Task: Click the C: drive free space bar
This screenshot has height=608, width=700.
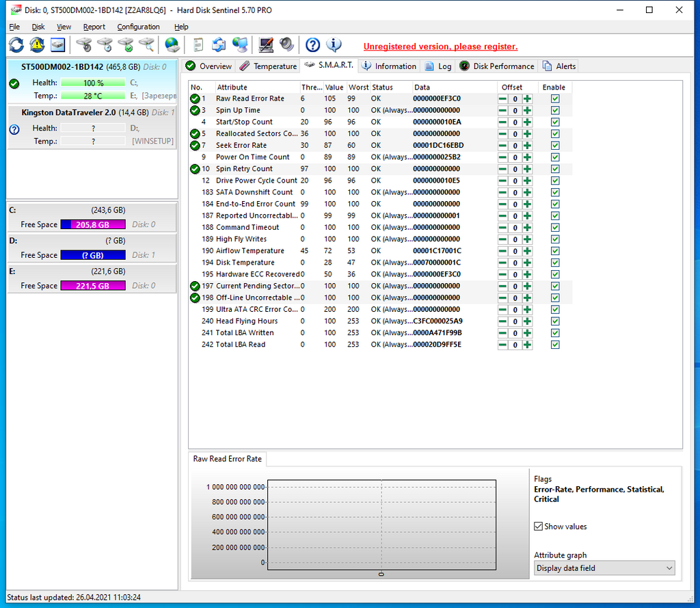Action: point(93,224)
